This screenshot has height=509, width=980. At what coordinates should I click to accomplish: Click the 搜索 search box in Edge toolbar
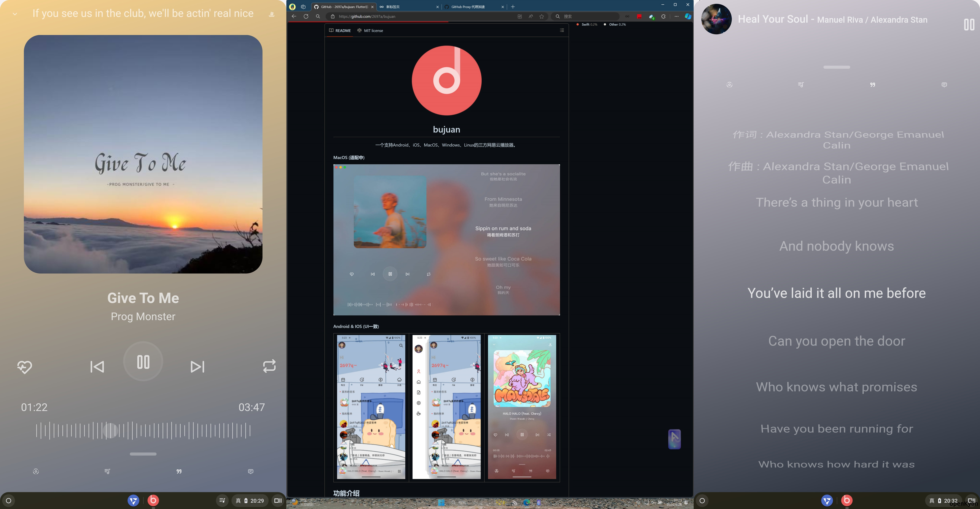coord(585,16)
